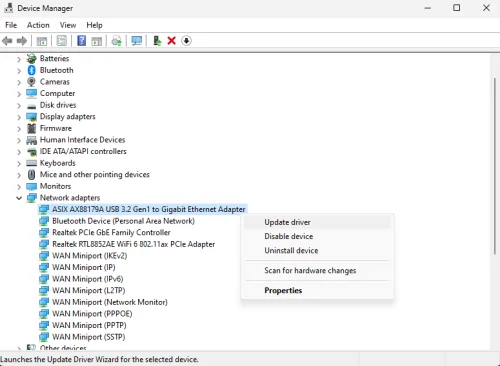Expand the Monitors node
This screenshot has height=366, width=500.
pyautogui.click(x=19, y=187)
